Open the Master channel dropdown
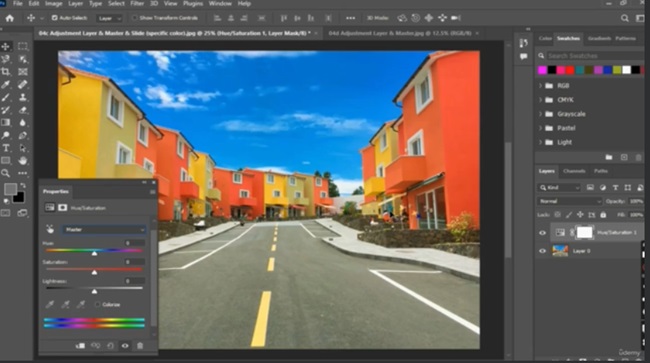650x363 pixels. 104,230
